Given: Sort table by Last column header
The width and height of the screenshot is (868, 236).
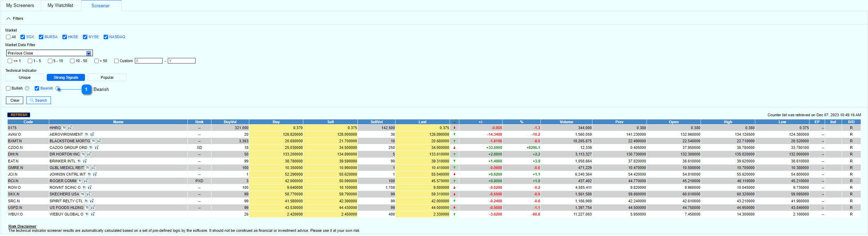Looking at the screenshot, I should [423, 122].
